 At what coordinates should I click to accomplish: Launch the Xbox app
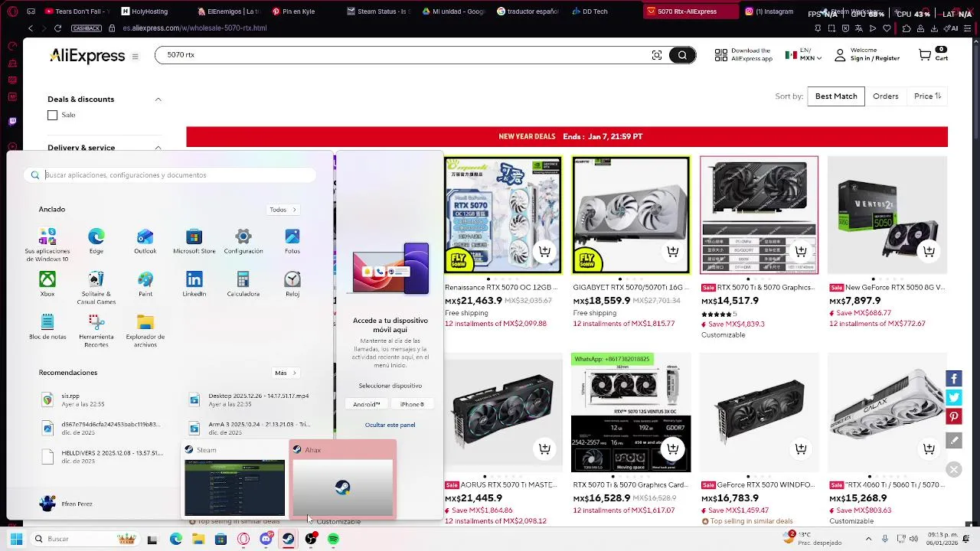coord(47,284)
